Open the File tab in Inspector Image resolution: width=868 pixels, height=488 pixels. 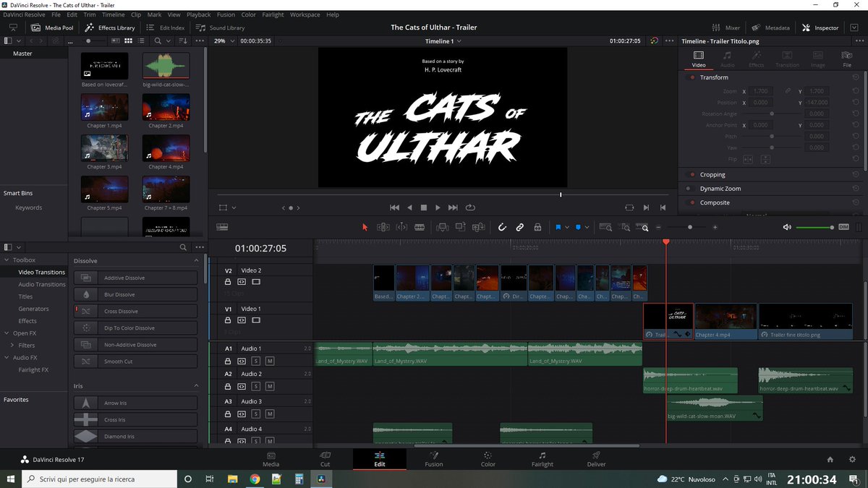pyautogui.click(x=847, y=59)
